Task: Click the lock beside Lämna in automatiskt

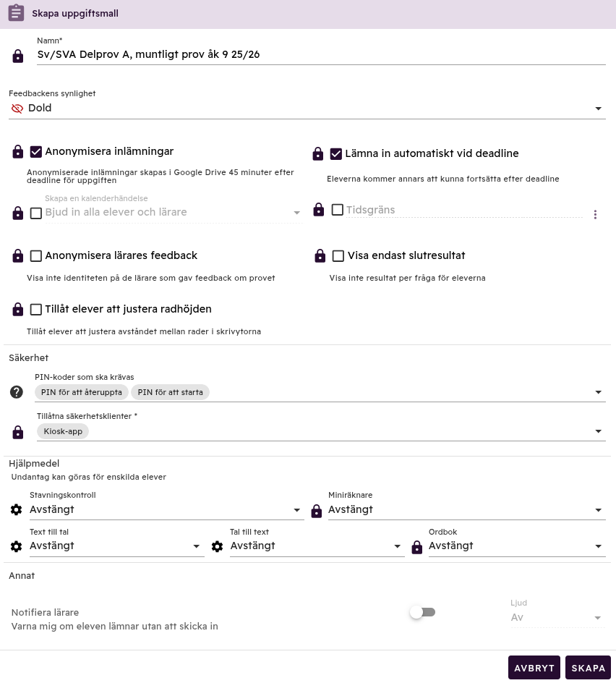Action: [x=317, y=153]
